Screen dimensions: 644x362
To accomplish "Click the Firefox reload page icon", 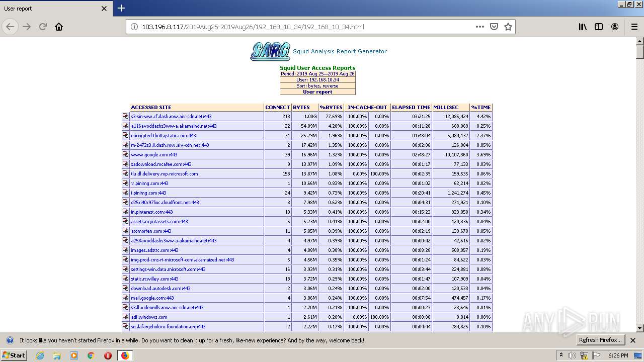I will pos(43,27).
